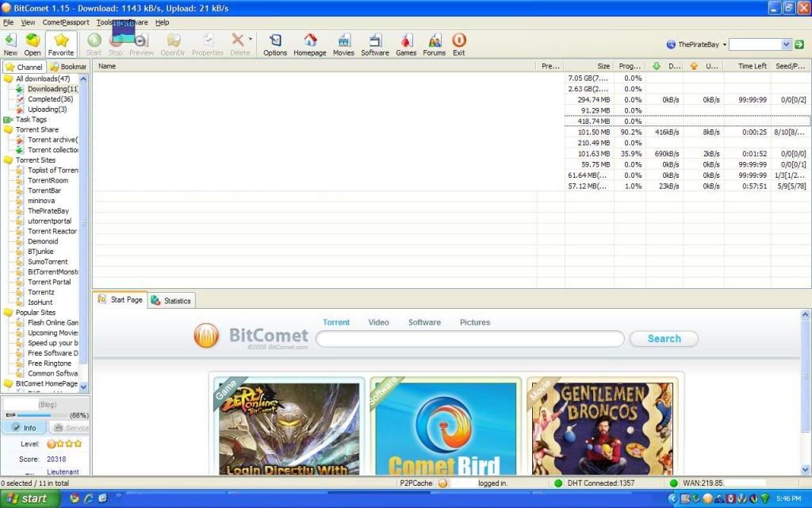This screenshot has width=812, height=508.
Task: Open the Delete button dropdown arrow
Action: (251, 39)
